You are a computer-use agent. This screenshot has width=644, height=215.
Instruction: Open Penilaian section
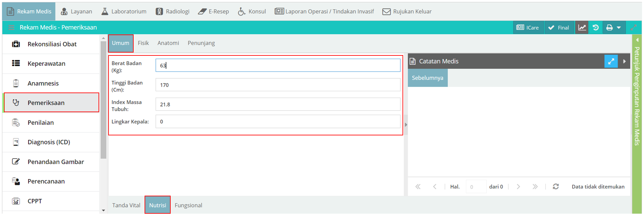tap(51, 122)
